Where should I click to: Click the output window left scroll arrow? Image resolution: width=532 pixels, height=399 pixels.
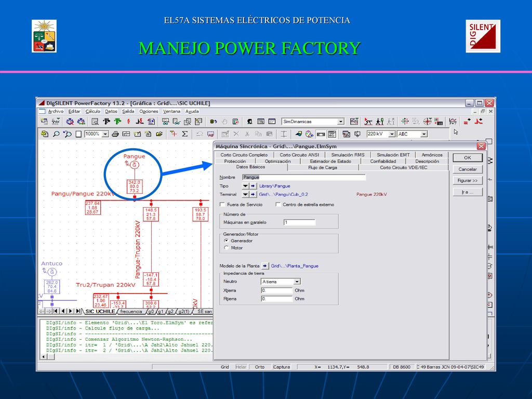[44, 356]
